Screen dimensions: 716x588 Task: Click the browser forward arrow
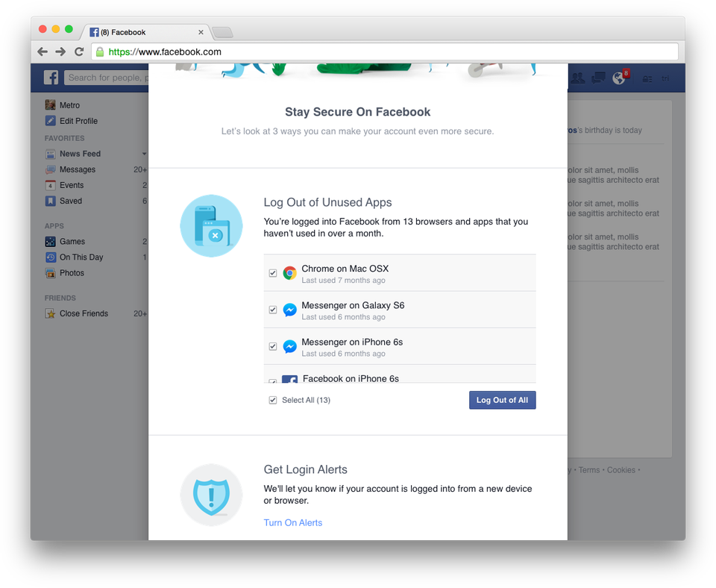tap(60, 51)
